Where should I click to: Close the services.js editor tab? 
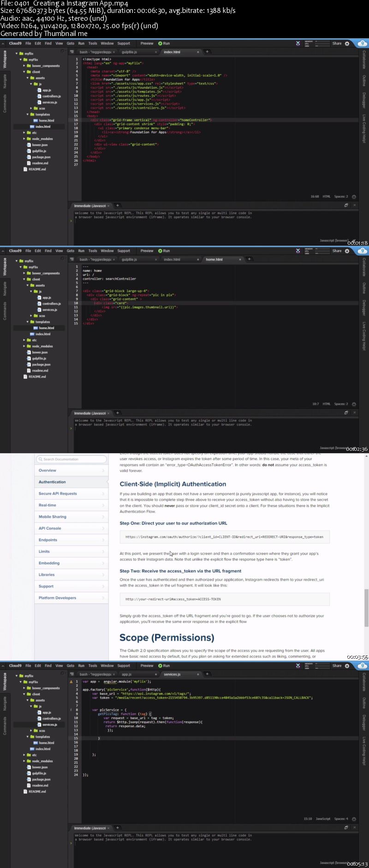coord(198,674)
